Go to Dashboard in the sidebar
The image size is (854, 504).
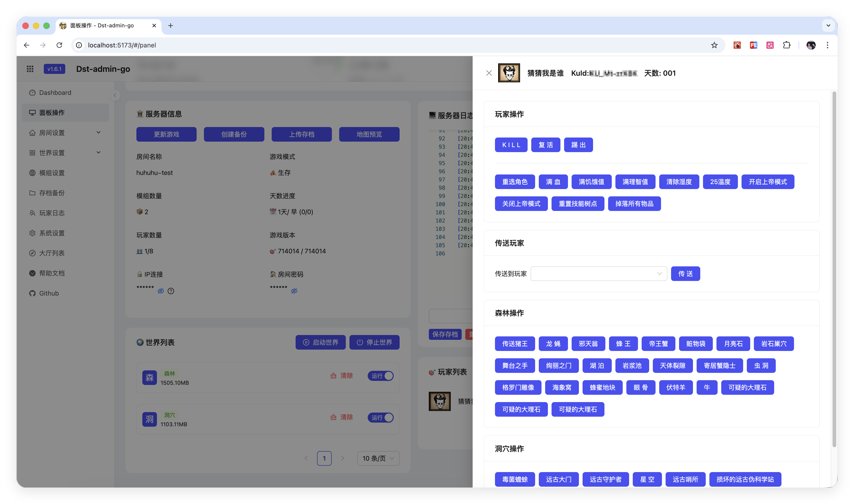(x=65, y=93)
